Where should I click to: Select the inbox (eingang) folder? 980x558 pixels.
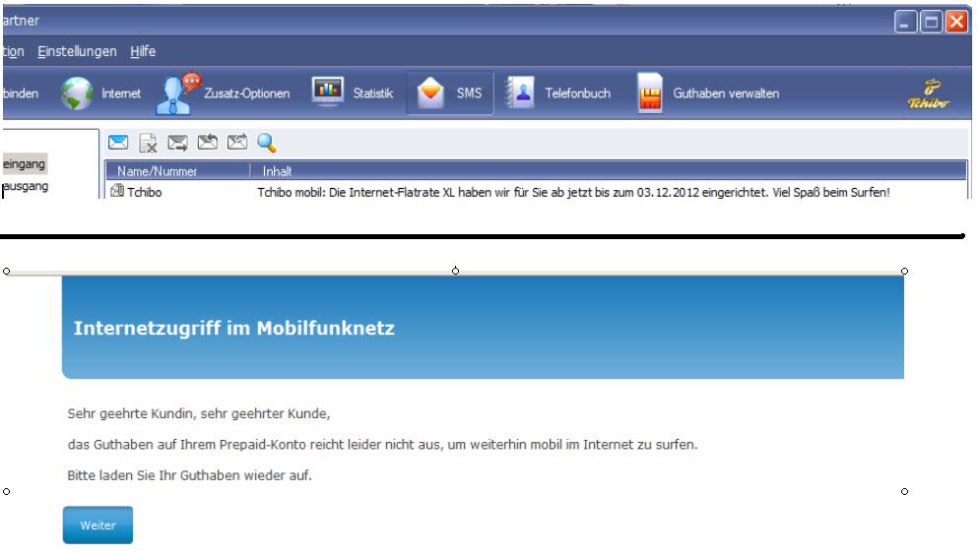(x=25, y=164)
